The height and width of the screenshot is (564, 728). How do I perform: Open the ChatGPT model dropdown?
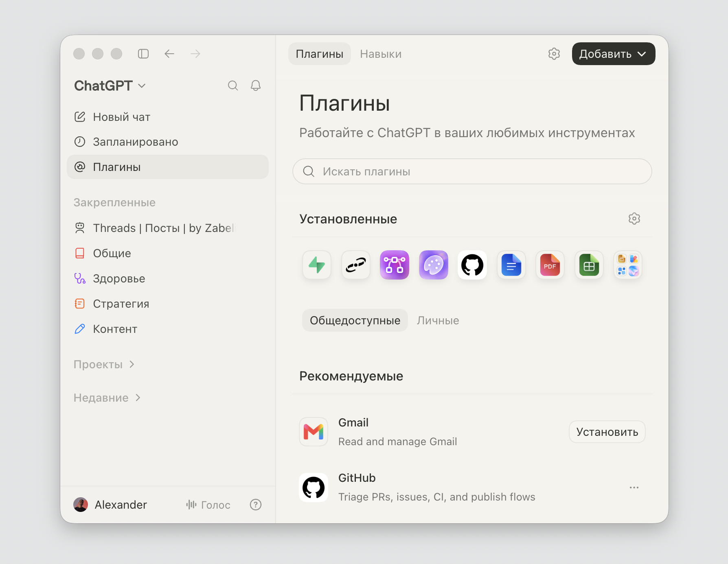[110, 86]
